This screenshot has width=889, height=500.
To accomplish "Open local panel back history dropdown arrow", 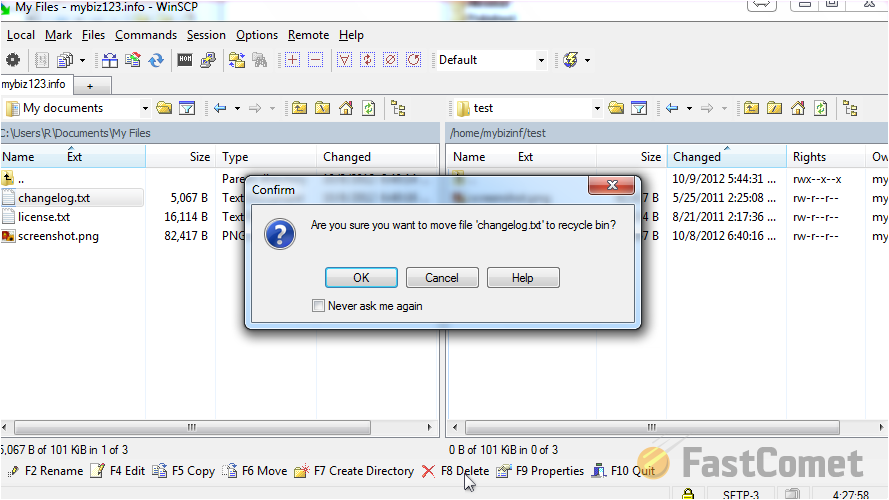I will point(237,108).
